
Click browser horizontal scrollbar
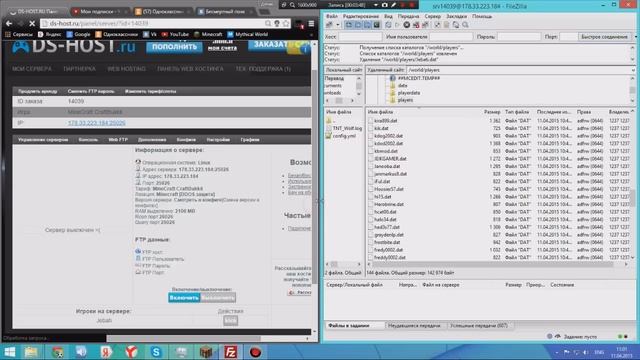[183, 338]
